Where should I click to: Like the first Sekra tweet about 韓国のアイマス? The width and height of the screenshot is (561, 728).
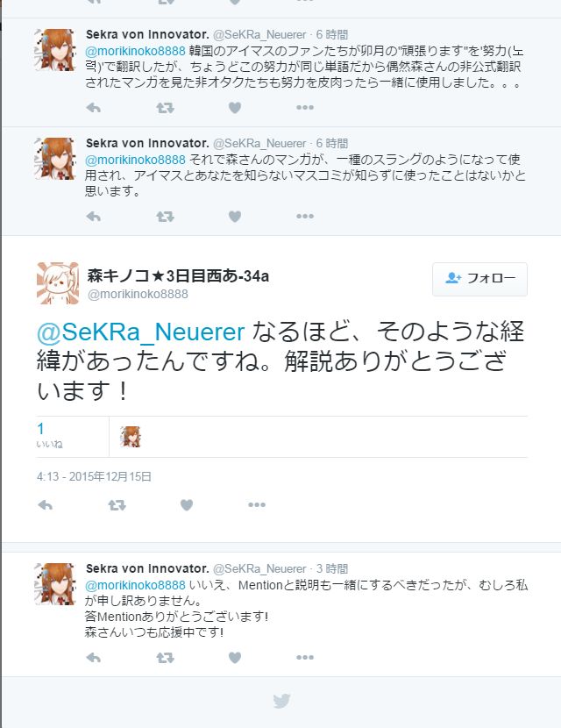pyautogui.click(x=235, y=108)
